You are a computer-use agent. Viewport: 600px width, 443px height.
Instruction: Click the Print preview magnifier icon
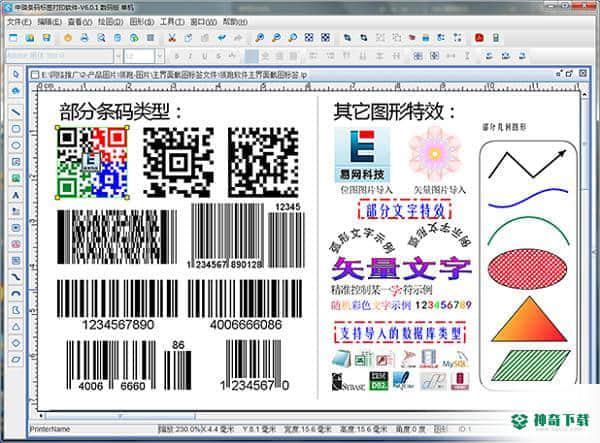coord(101,37)
